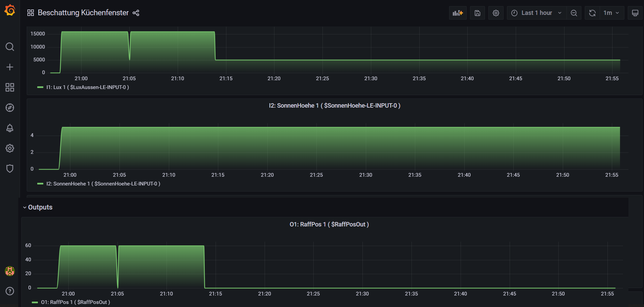Open the Configuration gear in sidebar
This screenshot has width=644, height=307.
point(10,148)
